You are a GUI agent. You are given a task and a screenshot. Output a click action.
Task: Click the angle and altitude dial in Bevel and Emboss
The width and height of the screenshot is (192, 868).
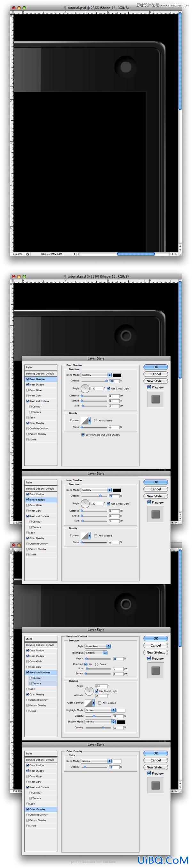coord(89,691)
